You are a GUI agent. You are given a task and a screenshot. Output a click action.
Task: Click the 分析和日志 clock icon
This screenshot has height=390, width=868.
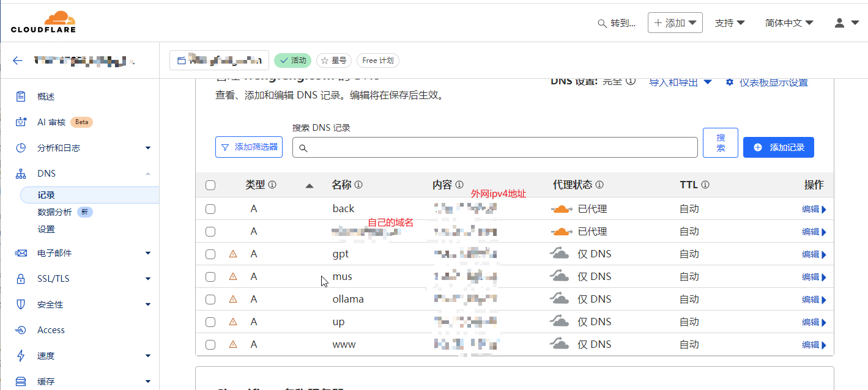point(21,148)
